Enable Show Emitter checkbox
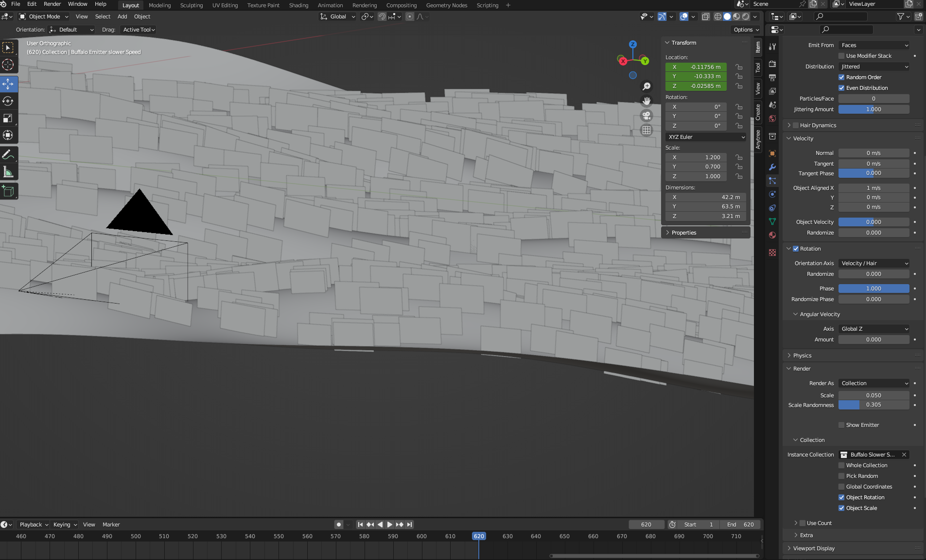The image size is (926, 560). click(841, 425)
